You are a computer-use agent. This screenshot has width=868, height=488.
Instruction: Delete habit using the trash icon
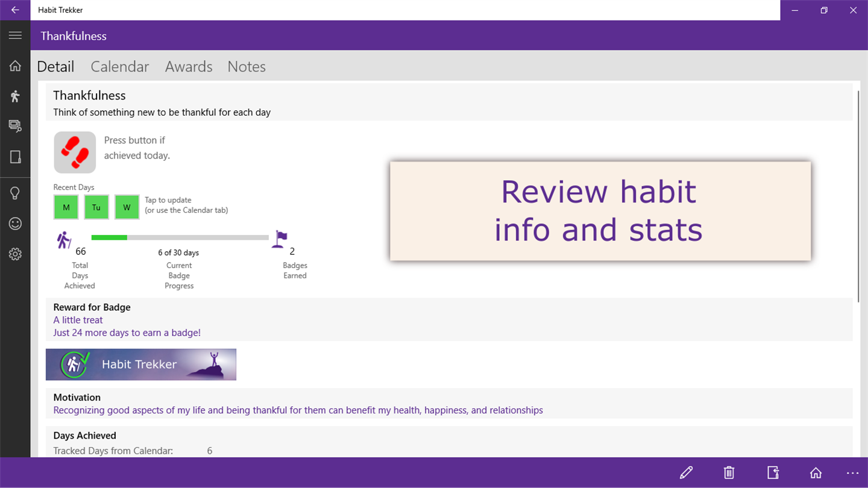click(x=729, y=473)
